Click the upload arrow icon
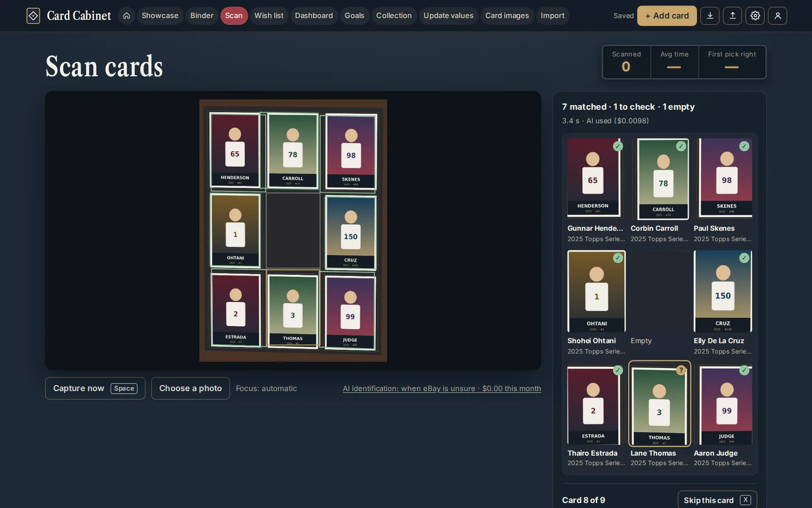Screen dimensions: 812x508 point(732,16)
